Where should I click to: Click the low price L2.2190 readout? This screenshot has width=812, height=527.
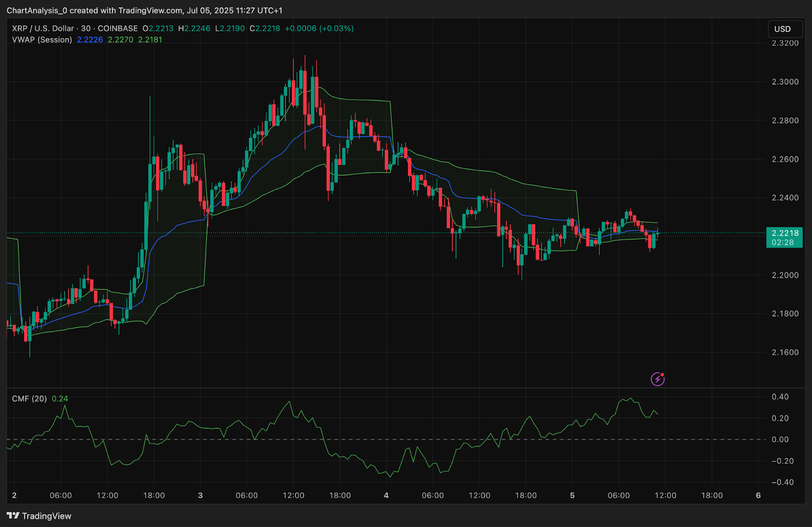(230, 28)
